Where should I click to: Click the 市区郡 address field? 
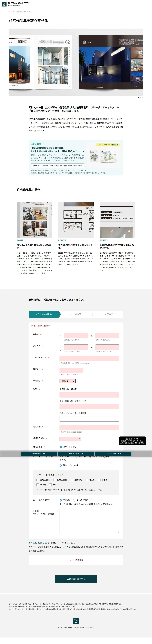[89, 395]
